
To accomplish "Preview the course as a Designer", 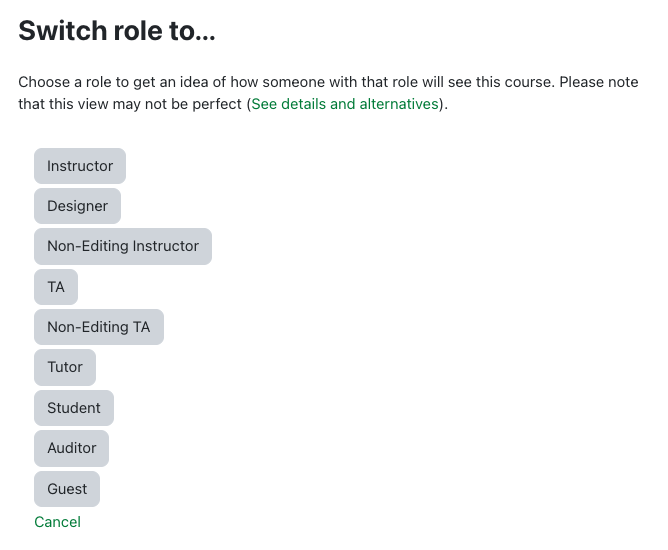I will pos(77,206).
